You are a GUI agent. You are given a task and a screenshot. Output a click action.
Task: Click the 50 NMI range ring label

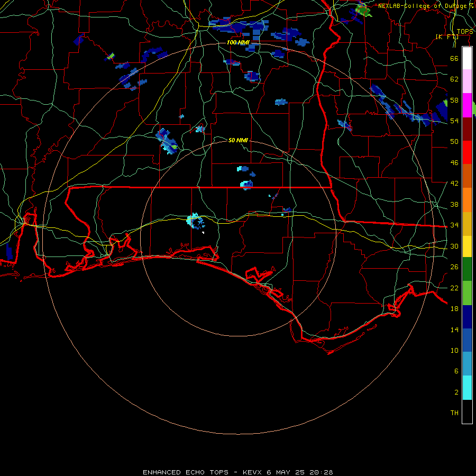click(238, 140)
